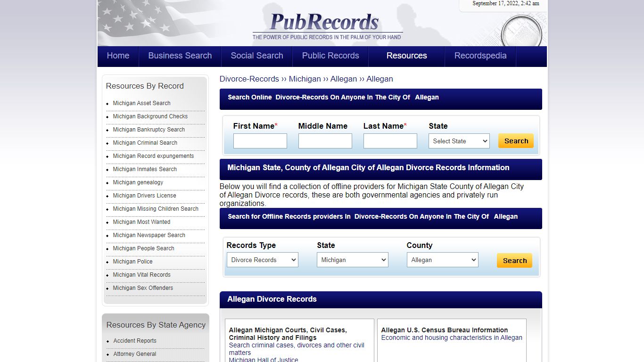The image size is (644, 362).
Task: Click the date 'September 17, 2022, 2:42 am'
Action: 506,3
